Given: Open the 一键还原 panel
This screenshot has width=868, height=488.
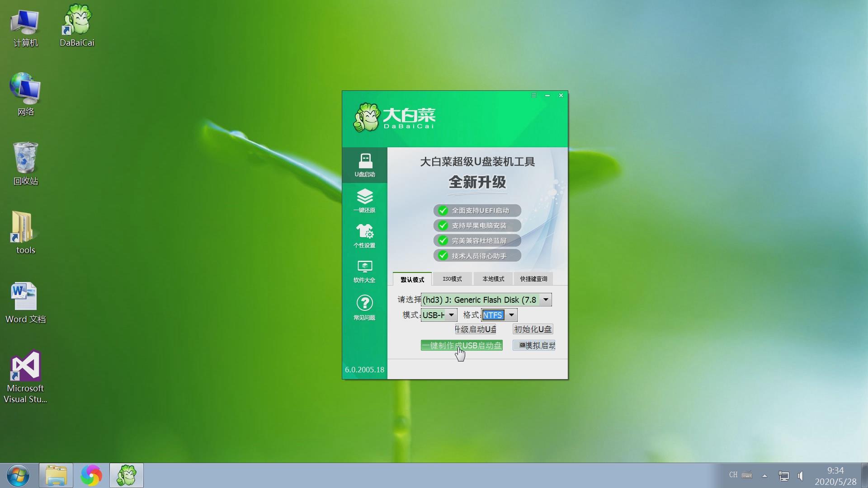Looking at the screenshot, I should click(x=365, y=200).
